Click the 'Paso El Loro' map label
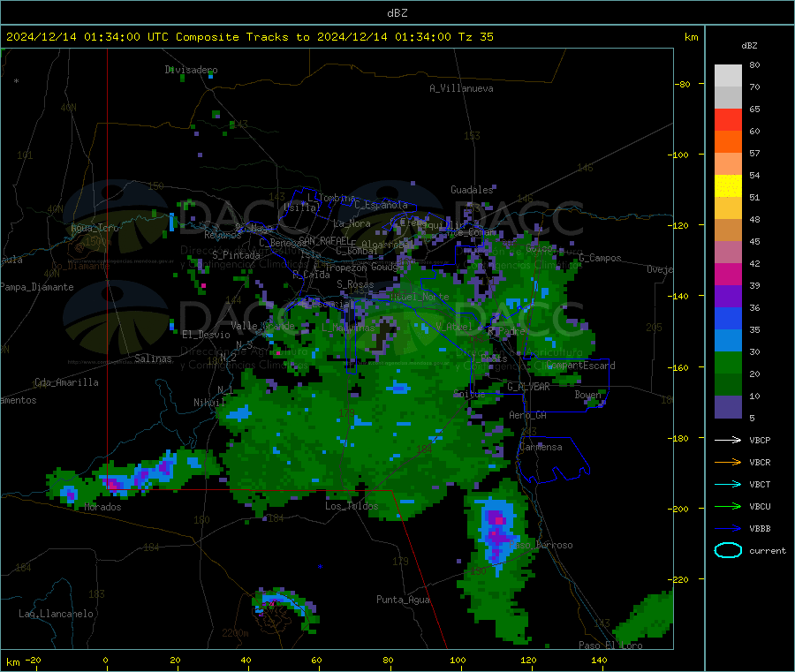 610,645
